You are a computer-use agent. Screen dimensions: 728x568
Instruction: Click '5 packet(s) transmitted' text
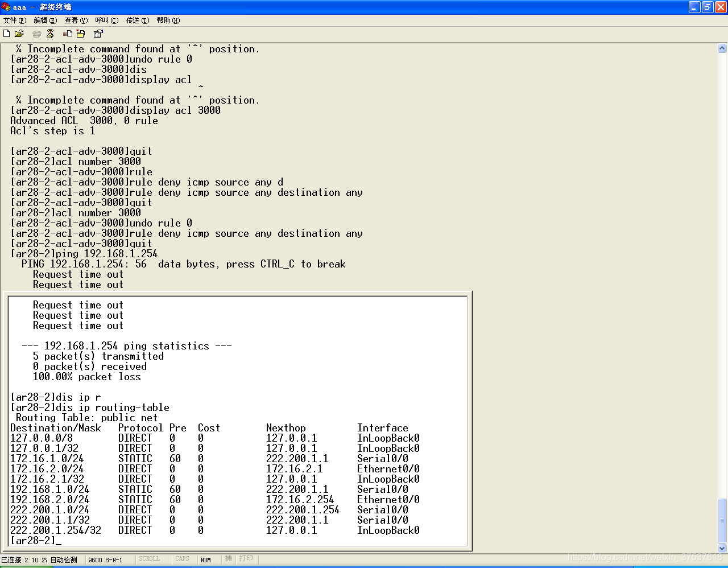point(98,356)
